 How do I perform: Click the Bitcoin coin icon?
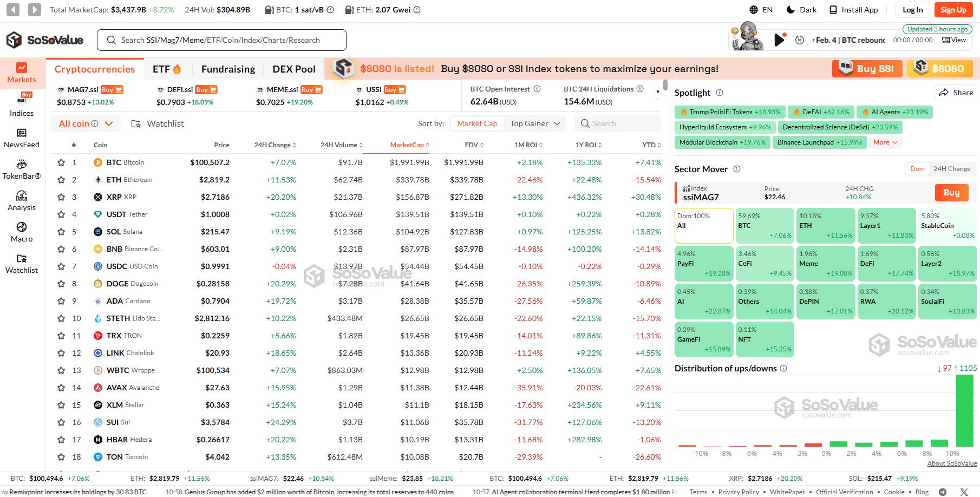98,162
